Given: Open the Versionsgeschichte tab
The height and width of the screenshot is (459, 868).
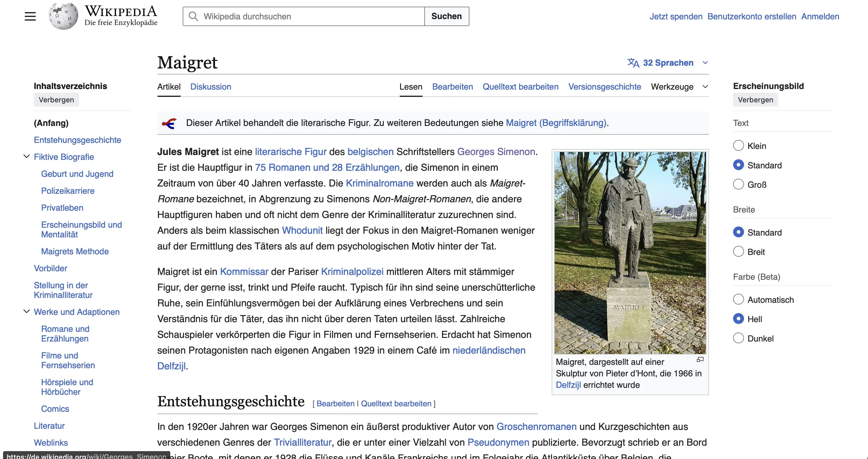Looking at the screenshot, I should coord(605,87).
